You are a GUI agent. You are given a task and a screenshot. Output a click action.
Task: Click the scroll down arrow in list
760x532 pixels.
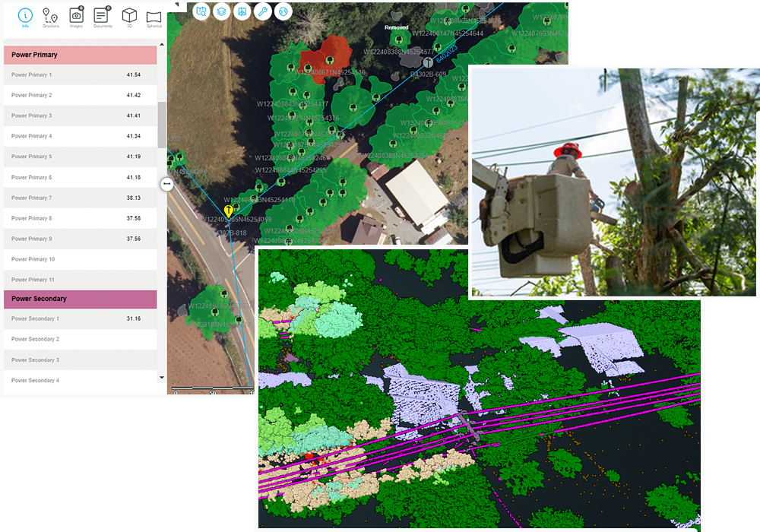(x=161, y=377)
